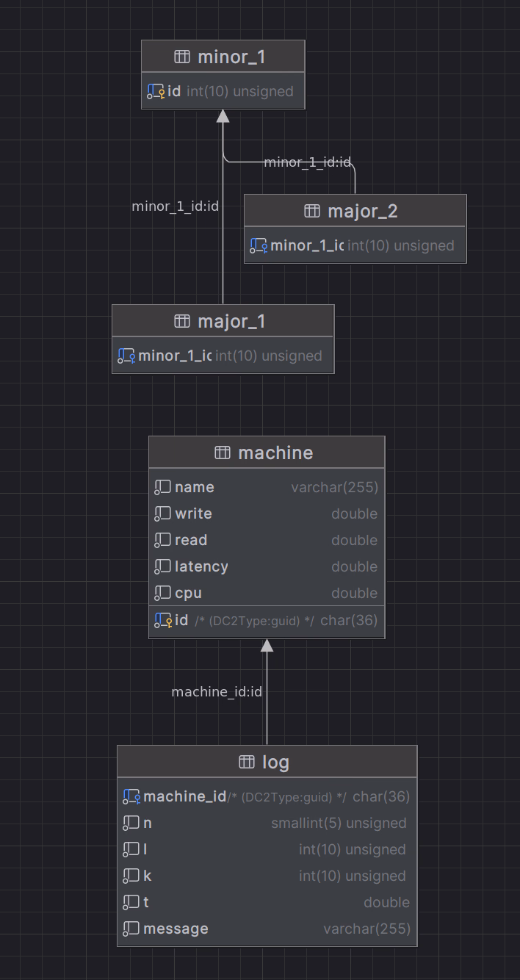
Task: Select the latency column label in machine
Action: pos(201,566)
